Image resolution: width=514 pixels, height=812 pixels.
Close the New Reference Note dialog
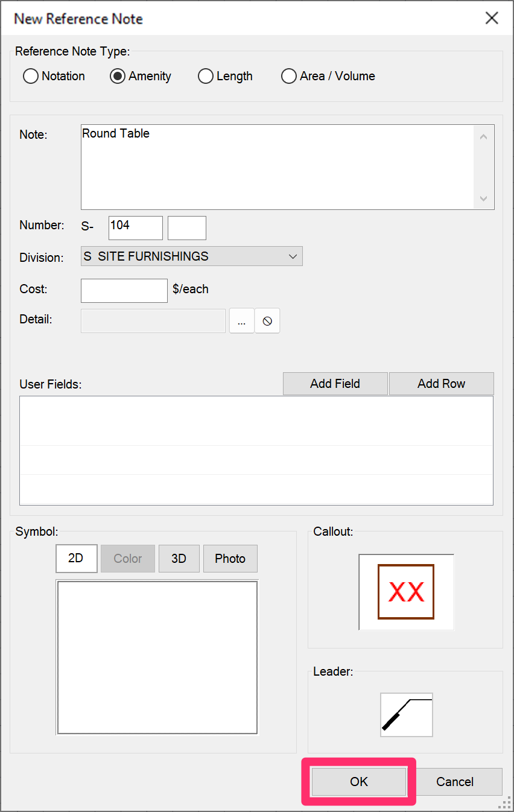click(492, 18)
